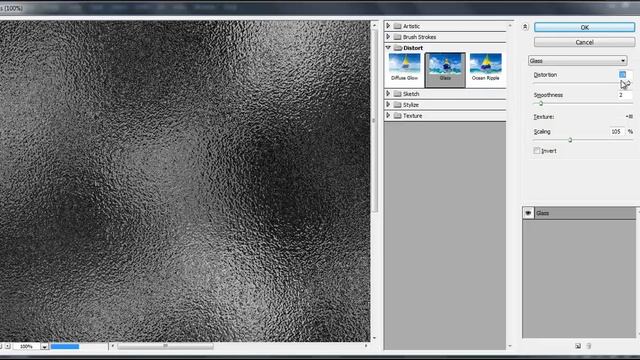Click the Texture: label text
The height and width of the screenshot is (360, 640).
pyautogui.click(x=544, y=117)
